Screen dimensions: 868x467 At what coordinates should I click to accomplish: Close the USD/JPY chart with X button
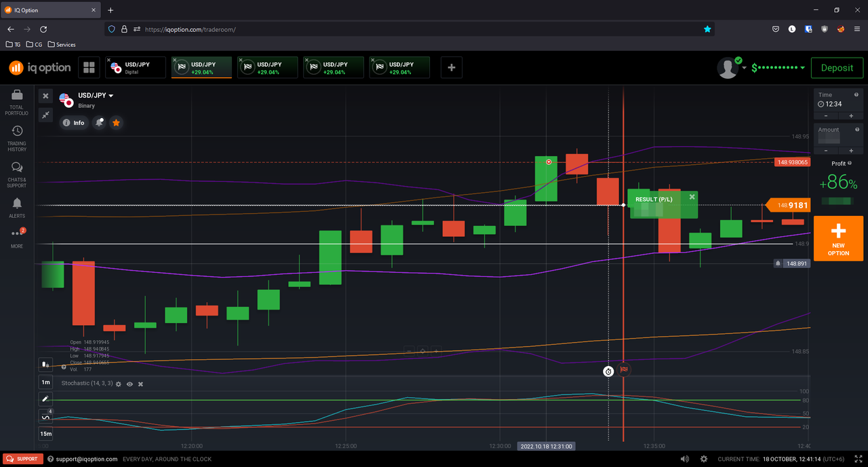[45, 96]
